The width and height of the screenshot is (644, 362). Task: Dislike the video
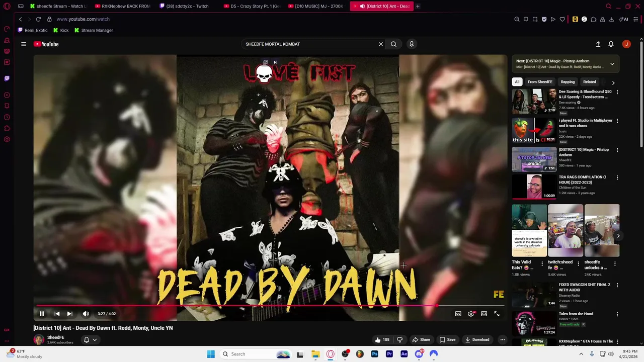[x=400, y=340]
